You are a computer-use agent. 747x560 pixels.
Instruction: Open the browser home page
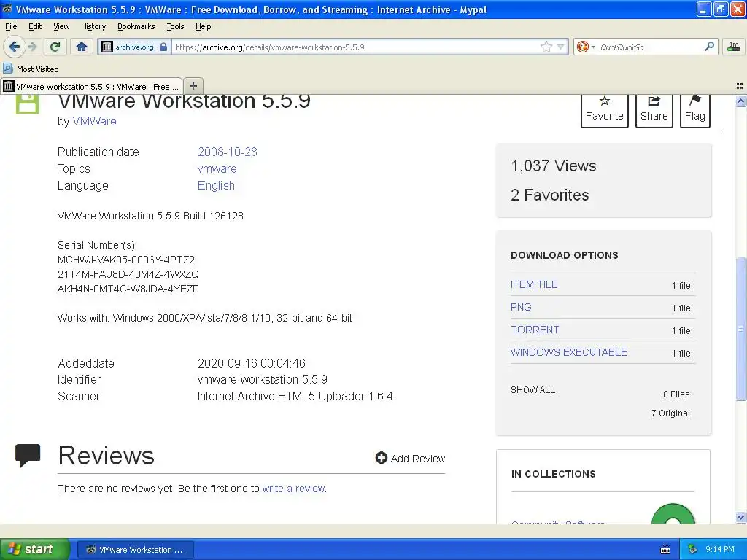tap(82, 47)
